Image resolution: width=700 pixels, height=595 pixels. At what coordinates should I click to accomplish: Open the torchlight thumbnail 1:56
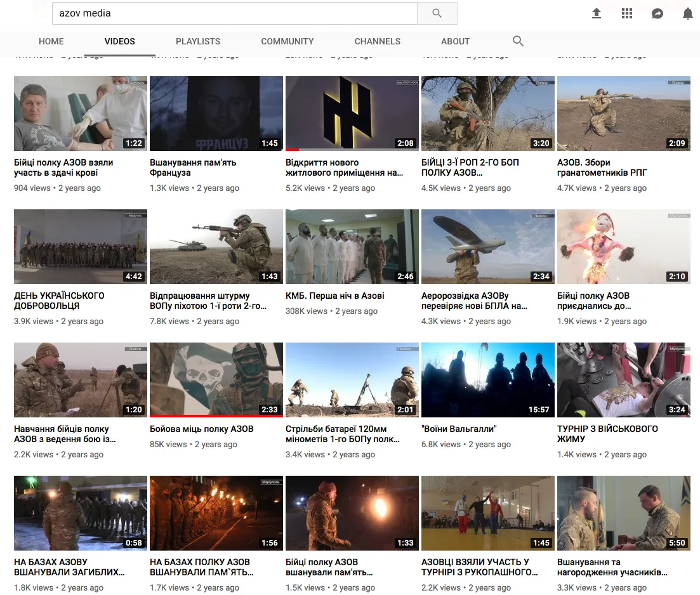216,513
